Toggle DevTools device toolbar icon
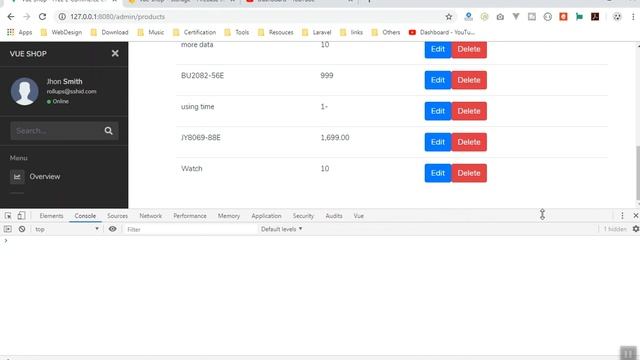This screenshot has height=360, width=640. [x=21, y=216]
